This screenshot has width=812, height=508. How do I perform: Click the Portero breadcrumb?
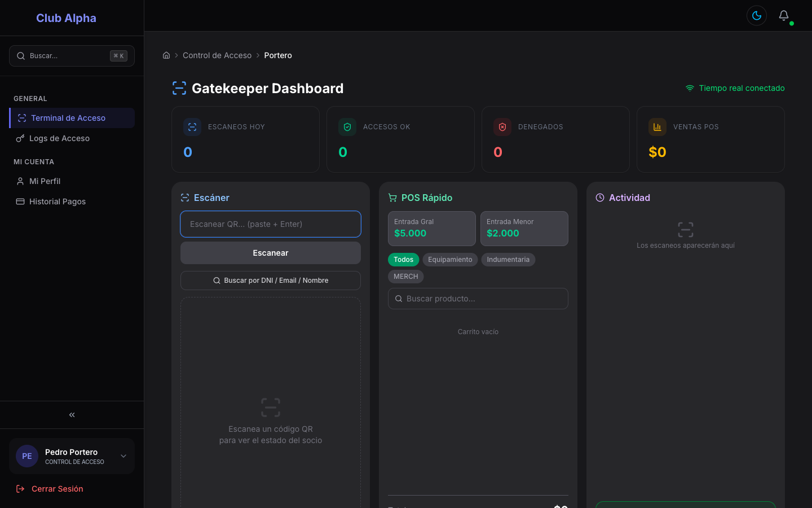point(278,55)
